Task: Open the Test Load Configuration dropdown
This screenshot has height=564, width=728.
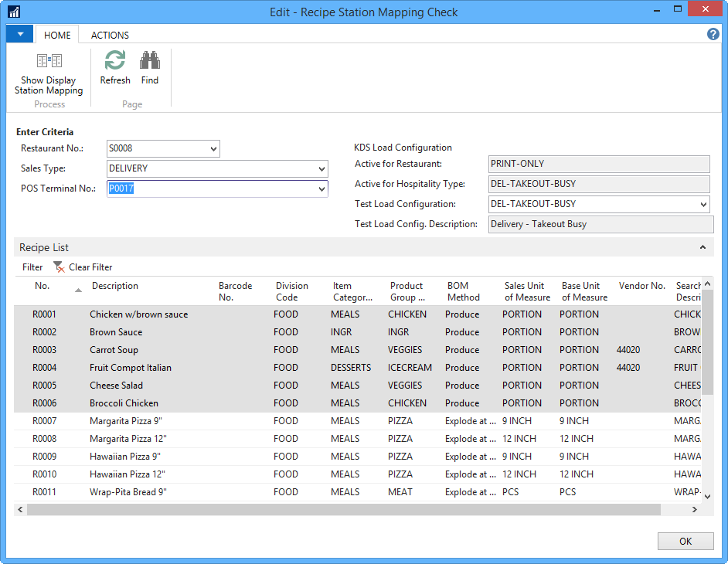Action: coord(702,205)
